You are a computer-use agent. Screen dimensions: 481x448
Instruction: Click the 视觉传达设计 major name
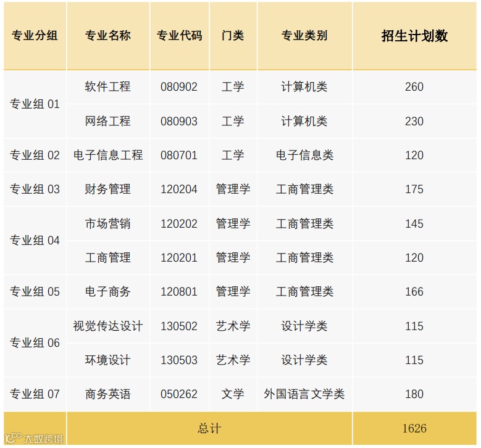click(x=108, y=326)
